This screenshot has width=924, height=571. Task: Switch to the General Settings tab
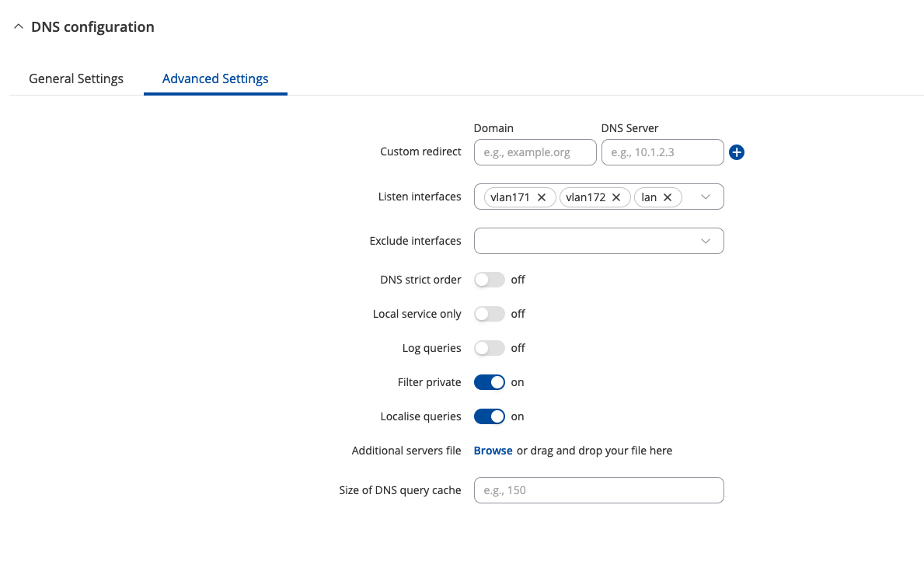click(76, 78)
